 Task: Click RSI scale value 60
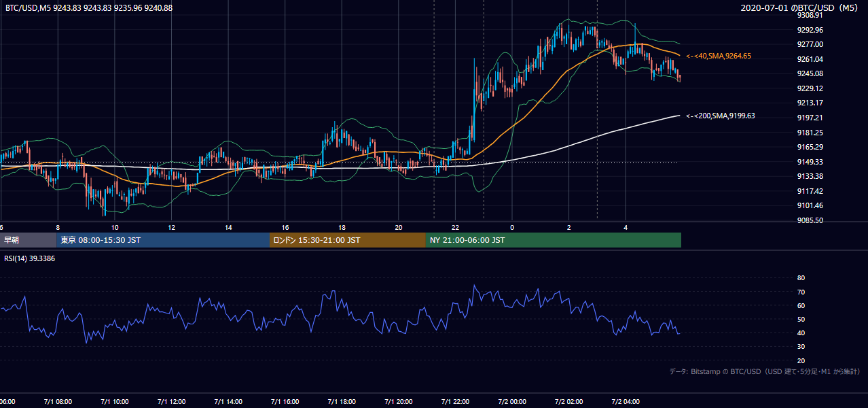tap(801, 305)
